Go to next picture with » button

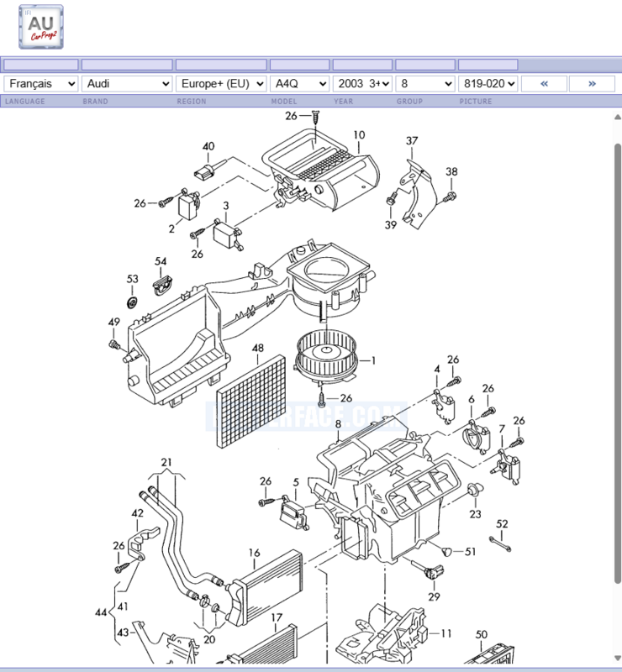(592, 83)
